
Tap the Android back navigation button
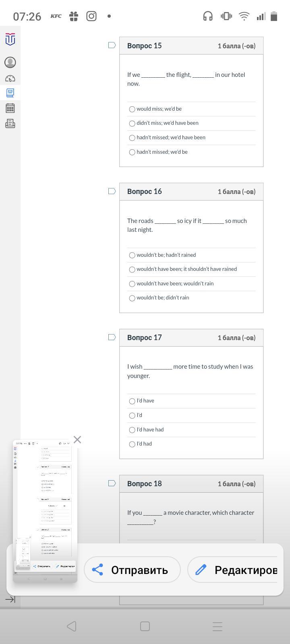72,626
